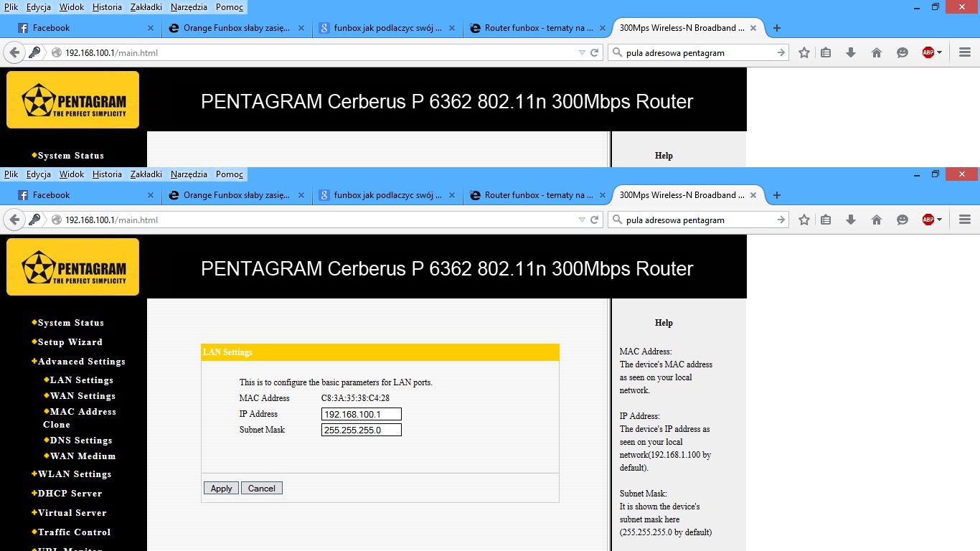Focus the search box in the upper window
Viewport: 980px width, 551px height.
tap(697, 53)
